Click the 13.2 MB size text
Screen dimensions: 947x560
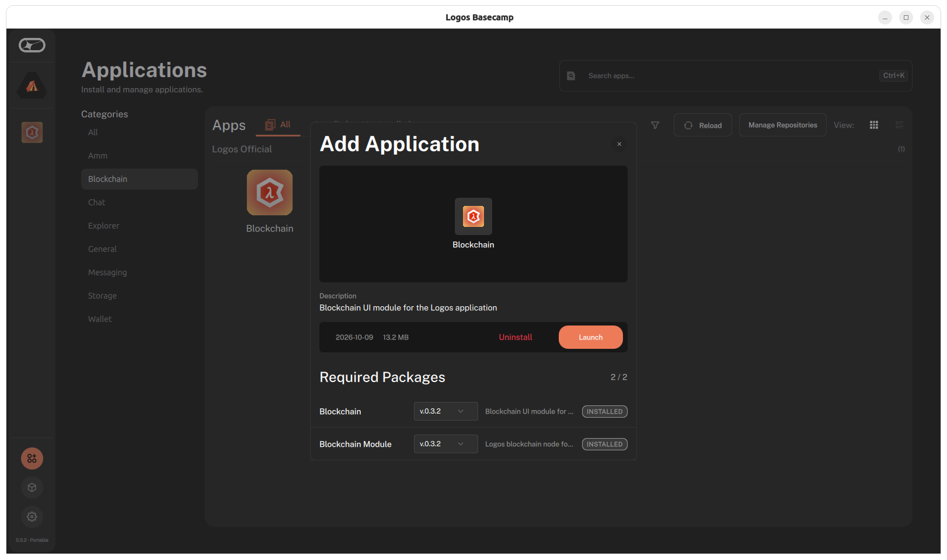396,337
